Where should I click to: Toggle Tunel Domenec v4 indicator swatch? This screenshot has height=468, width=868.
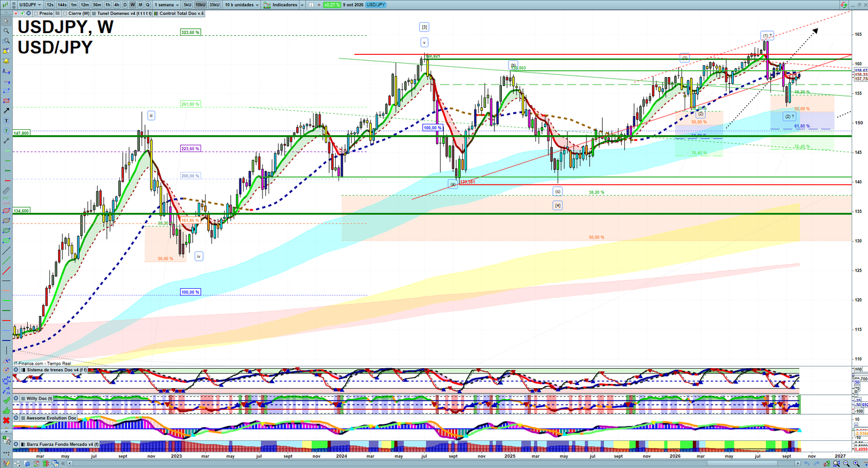click(94, 14)
